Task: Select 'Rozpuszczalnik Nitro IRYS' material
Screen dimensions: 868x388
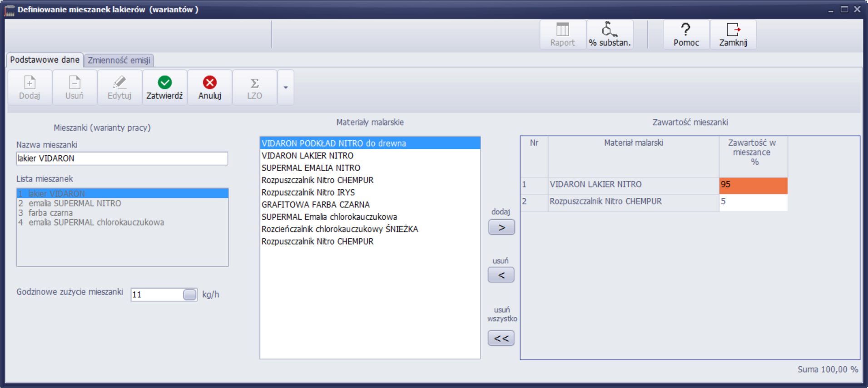Action: (x=370, y=192)
